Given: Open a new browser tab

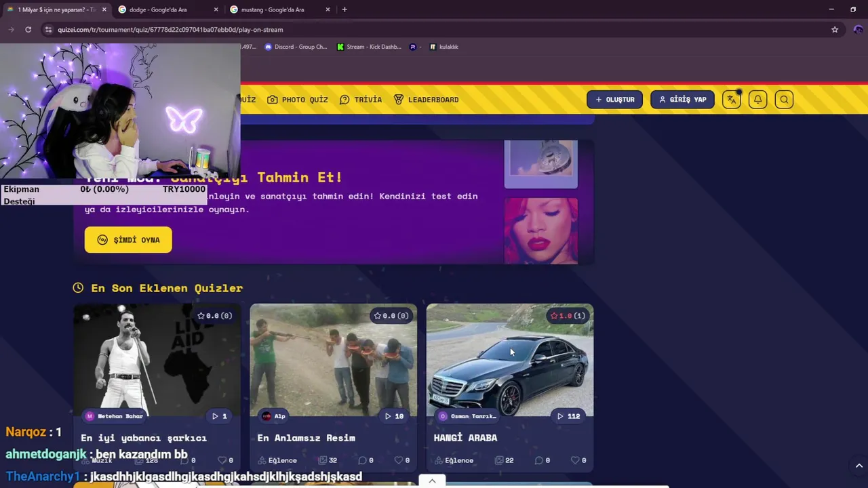Looking at the screenshot, I should coord(344,9).
